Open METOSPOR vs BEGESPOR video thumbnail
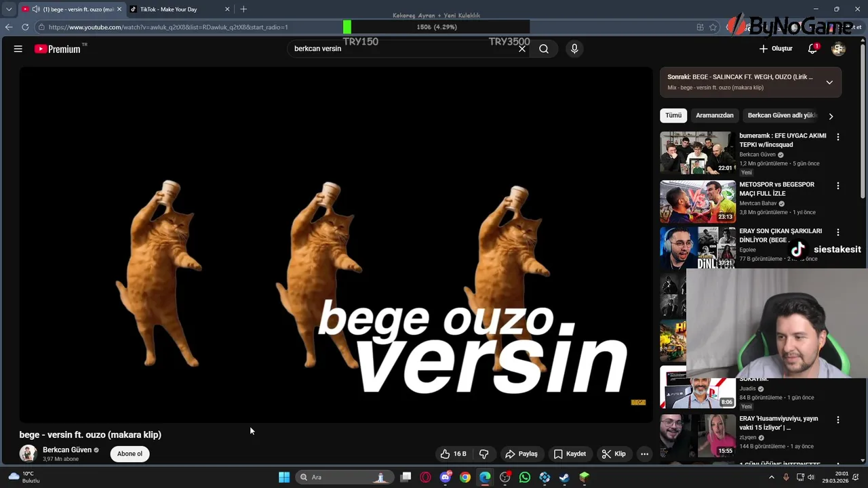 coord(698,201)
